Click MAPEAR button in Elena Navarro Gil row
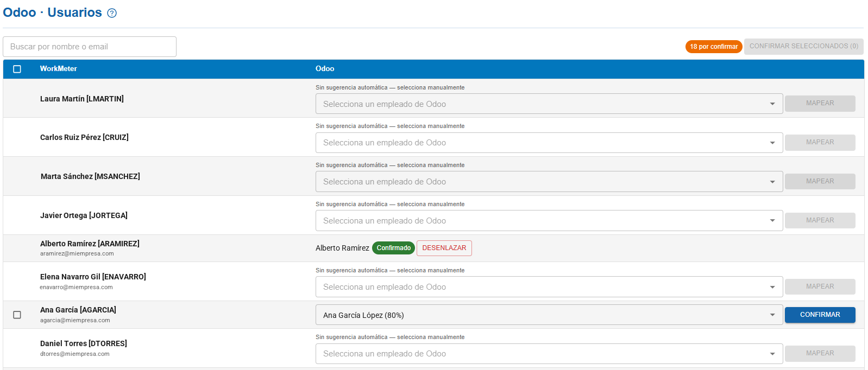 coord(820,286)
